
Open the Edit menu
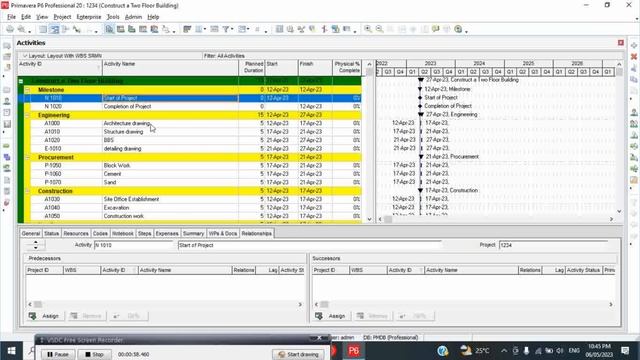(x=26, y=17)
